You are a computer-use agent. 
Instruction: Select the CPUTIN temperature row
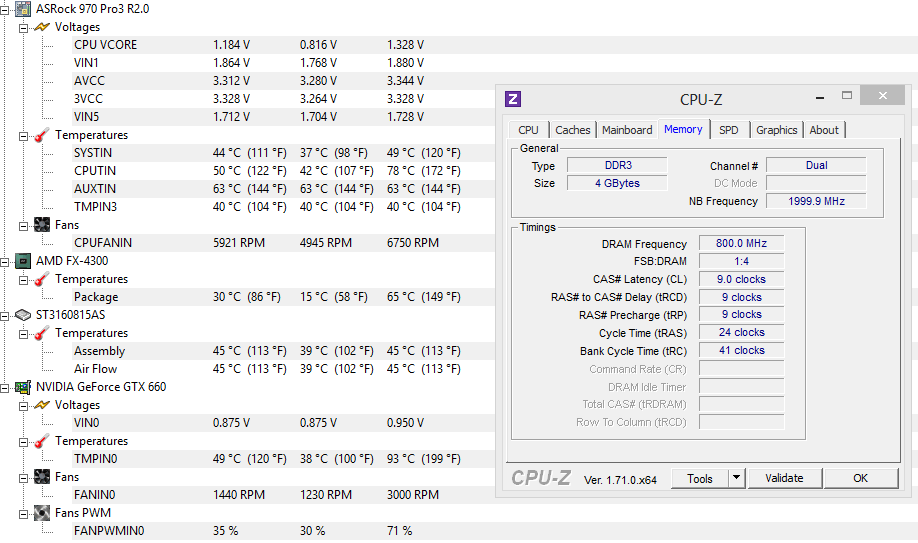(x=283, y=171)
